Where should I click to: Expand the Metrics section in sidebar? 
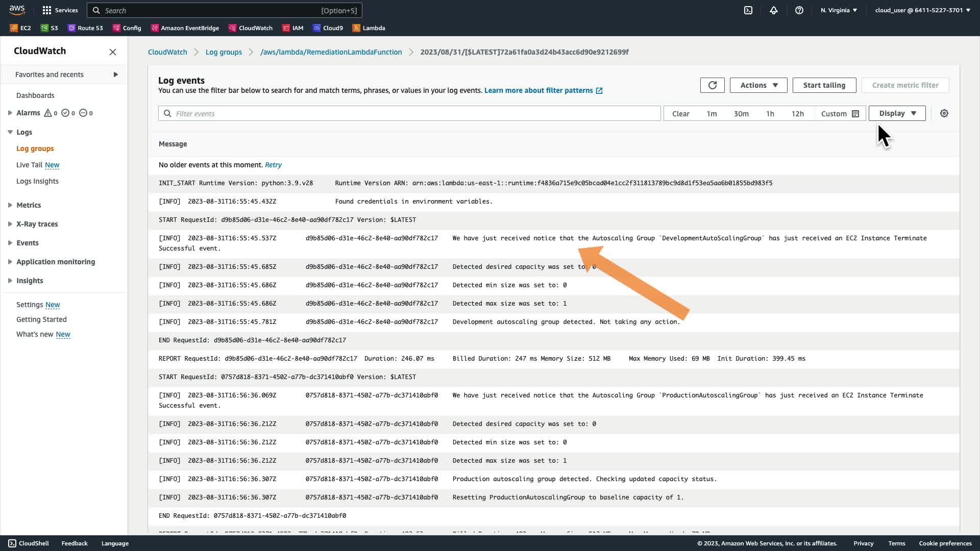(x=29, y=205)
